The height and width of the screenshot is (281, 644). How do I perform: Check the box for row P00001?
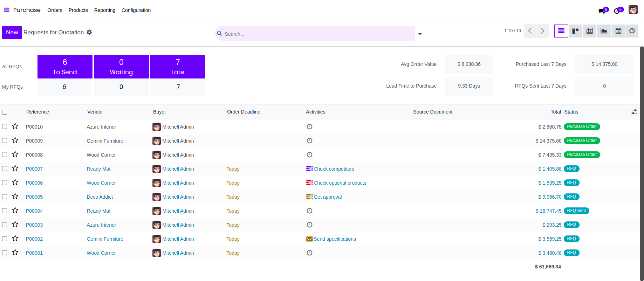5,253
